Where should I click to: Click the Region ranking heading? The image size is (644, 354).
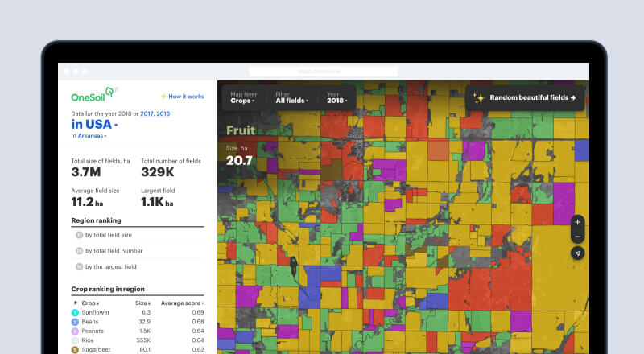96,220
